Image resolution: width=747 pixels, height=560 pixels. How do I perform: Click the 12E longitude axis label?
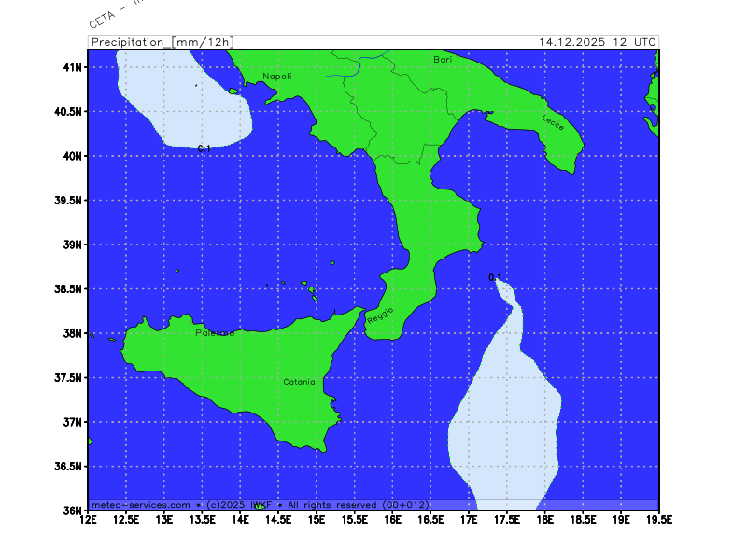click(x=89, y=519)
